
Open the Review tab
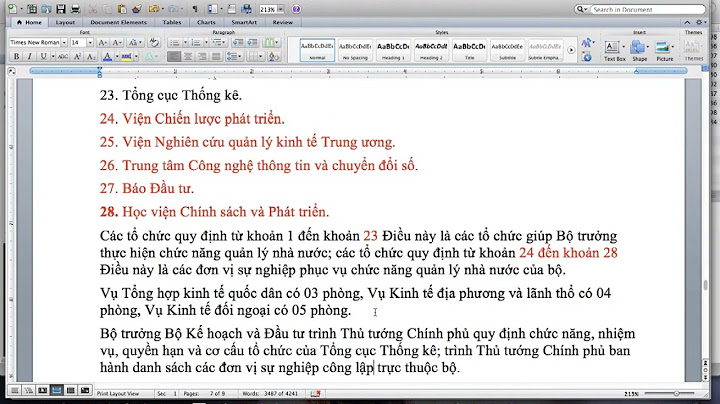282,22
